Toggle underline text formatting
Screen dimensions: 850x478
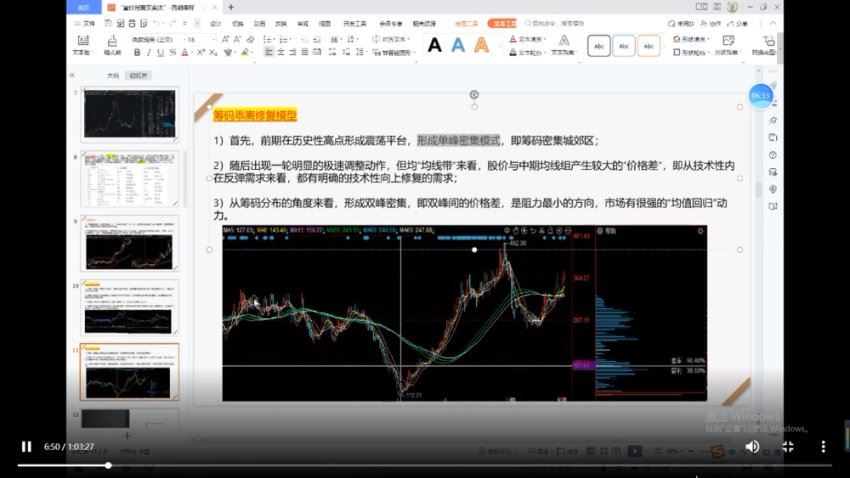click(x=160, y=53)
